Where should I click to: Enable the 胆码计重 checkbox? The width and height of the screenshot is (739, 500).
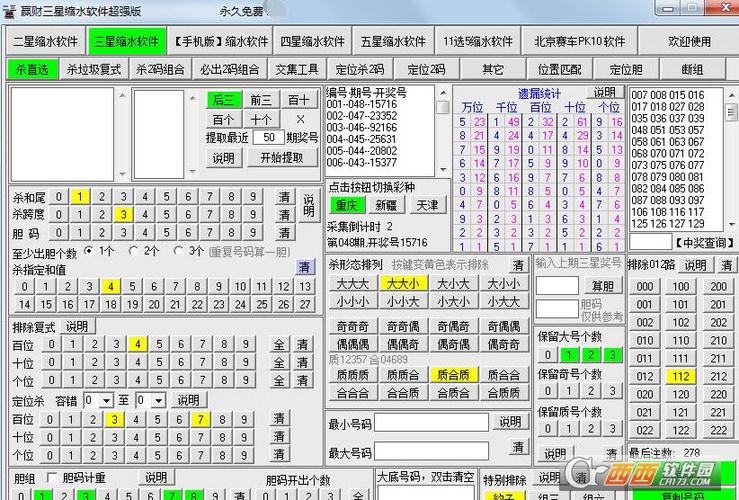click(x=53, y=477)
